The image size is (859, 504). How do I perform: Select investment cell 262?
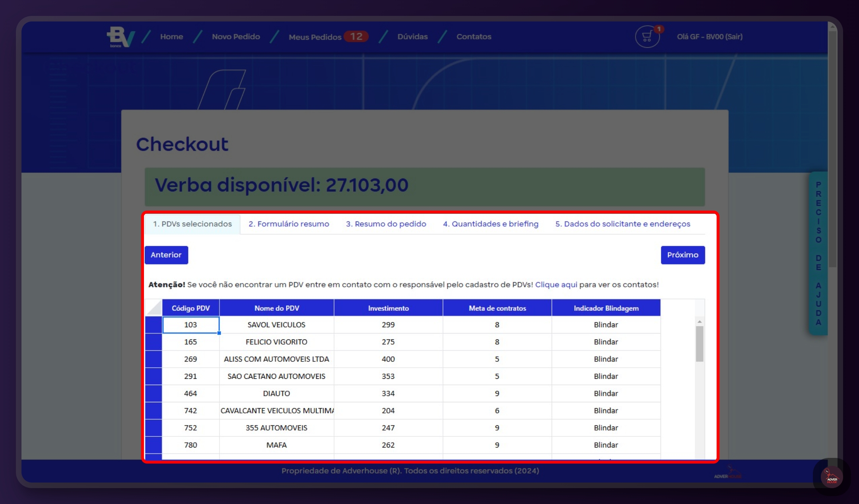(388, 445)
